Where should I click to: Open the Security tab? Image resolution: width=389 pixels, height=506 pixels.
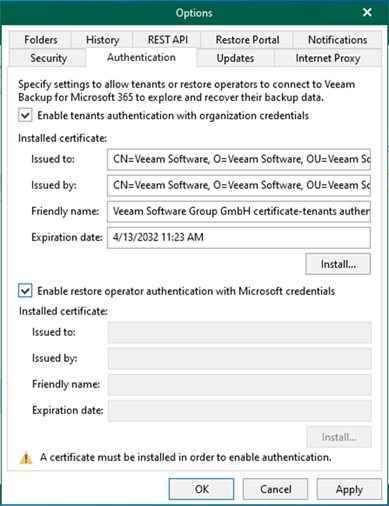tap(48, 58)
